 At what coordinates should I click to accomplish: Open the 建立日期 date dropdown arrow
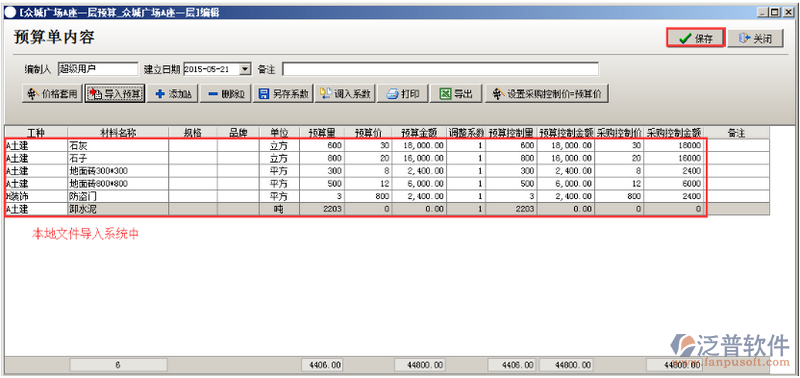point(245,69)
